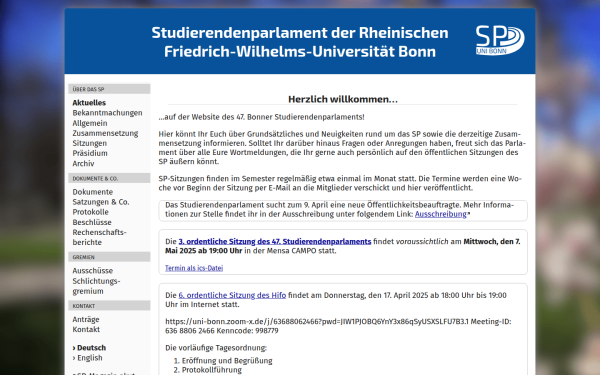
Task: Go to Satzungen & Co.
Action: [x=101, y=202]
